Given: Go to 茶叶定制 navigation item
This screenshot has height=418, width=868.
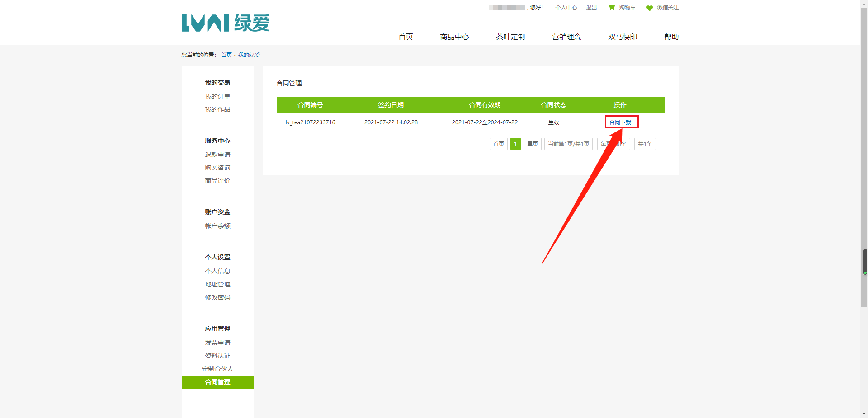Looking at the screenshot, I should 510,37.
